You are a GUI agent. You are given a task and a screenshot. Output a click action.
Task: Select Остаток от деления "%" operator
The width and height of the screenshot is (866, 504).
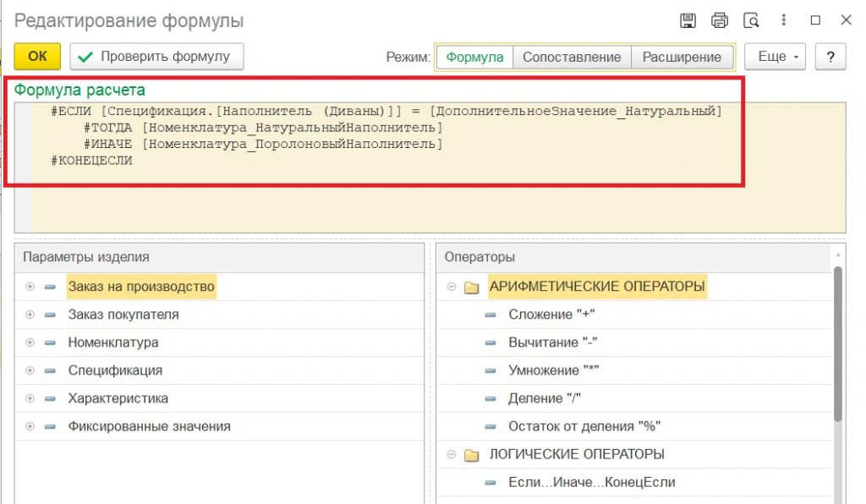coord(634,426)
